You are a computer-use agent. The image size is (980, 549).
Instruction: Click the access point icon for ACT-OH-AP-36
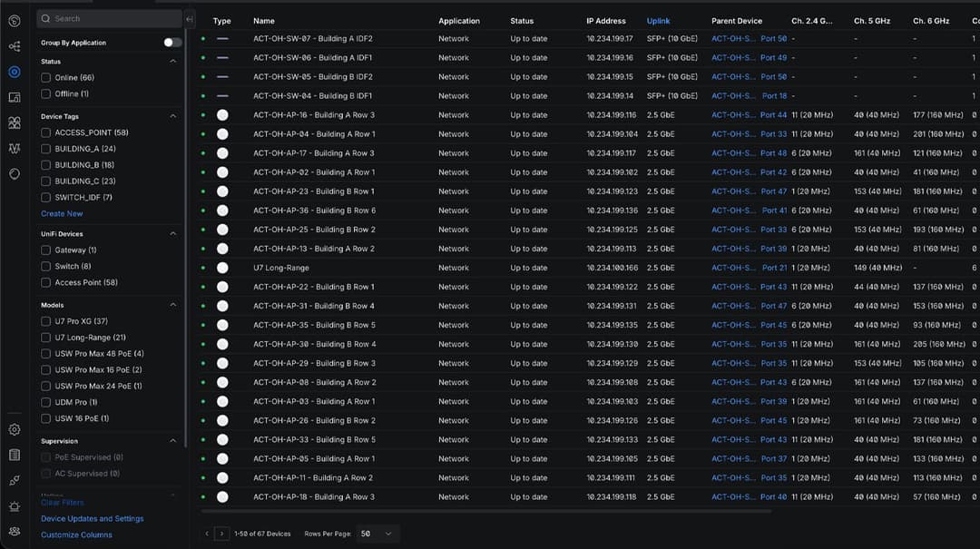222,211
